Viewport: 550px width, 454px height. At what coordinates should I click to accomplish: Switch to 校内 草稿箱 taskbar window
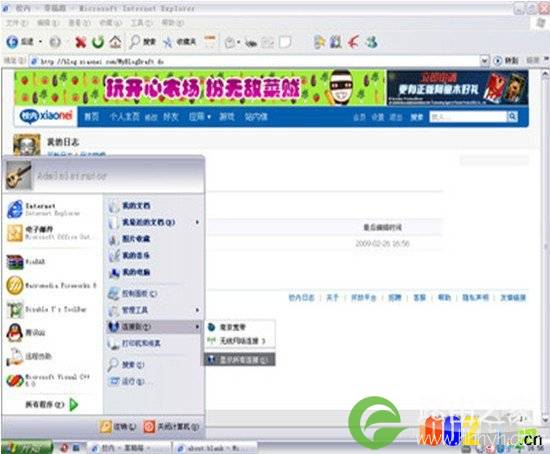(x=129, y=448)
